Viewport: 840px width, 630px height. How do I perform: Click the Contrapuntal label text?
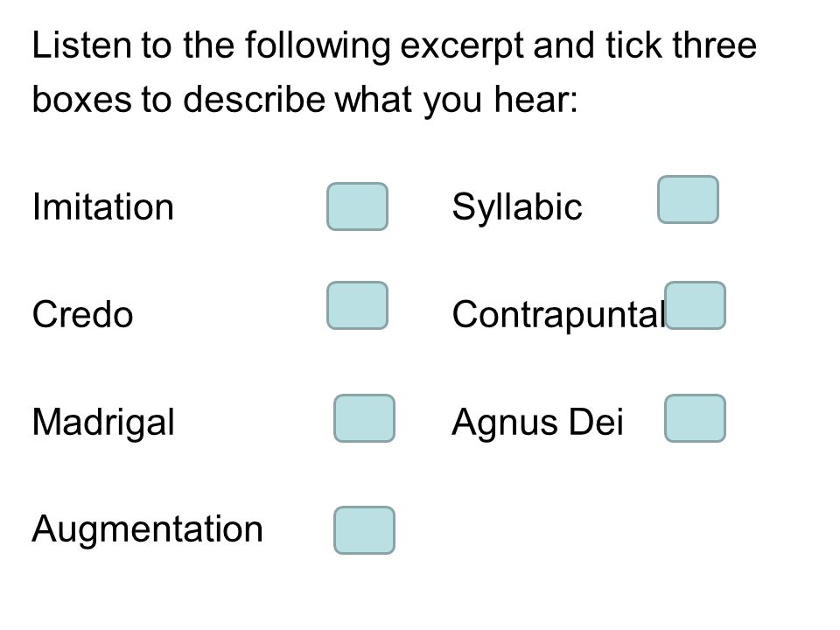click(559, 316)
